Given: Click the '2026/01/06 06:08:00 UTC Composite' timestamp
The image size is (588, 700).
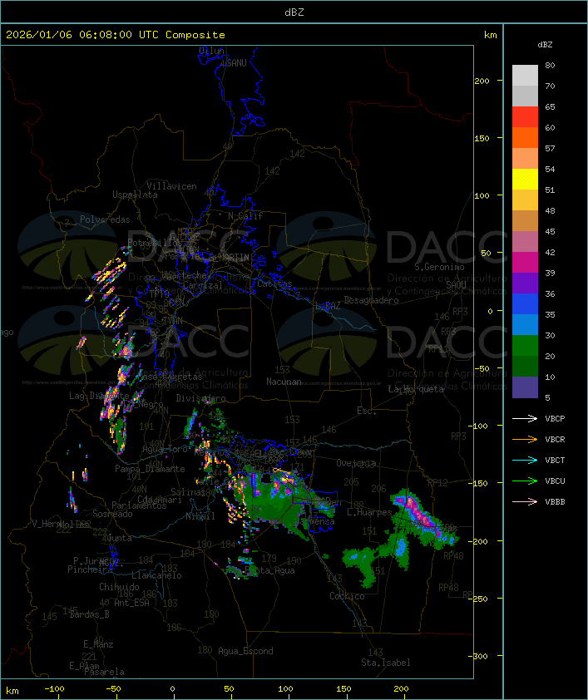Looking at the screenshot, I should tap(116, 35).
